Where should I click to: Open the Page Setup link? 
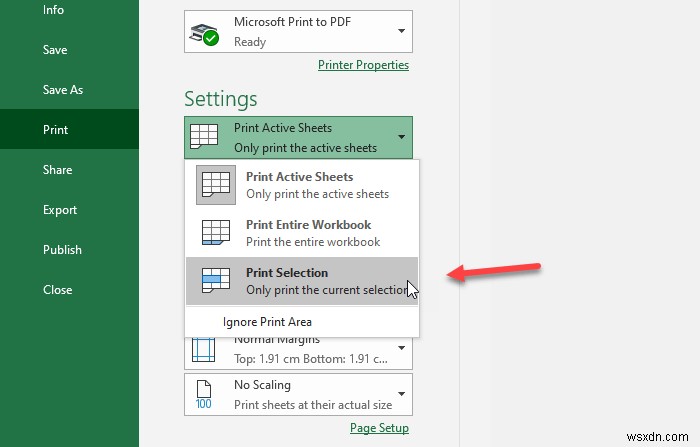[379, 428]
